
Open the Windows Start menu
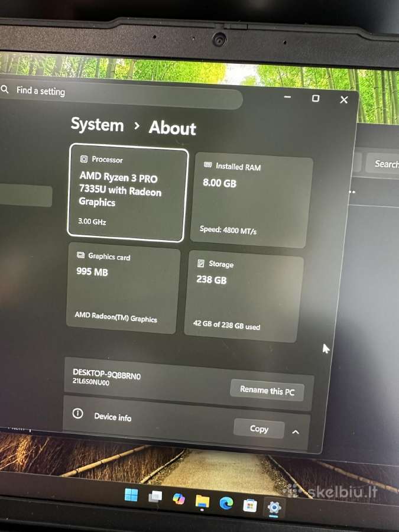[131, 495]
